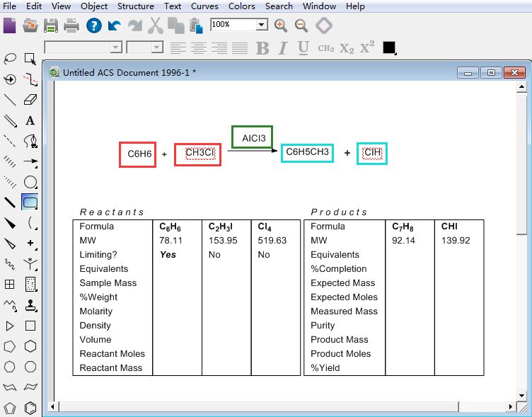Print the document with the printer icon

coord(71,25)
